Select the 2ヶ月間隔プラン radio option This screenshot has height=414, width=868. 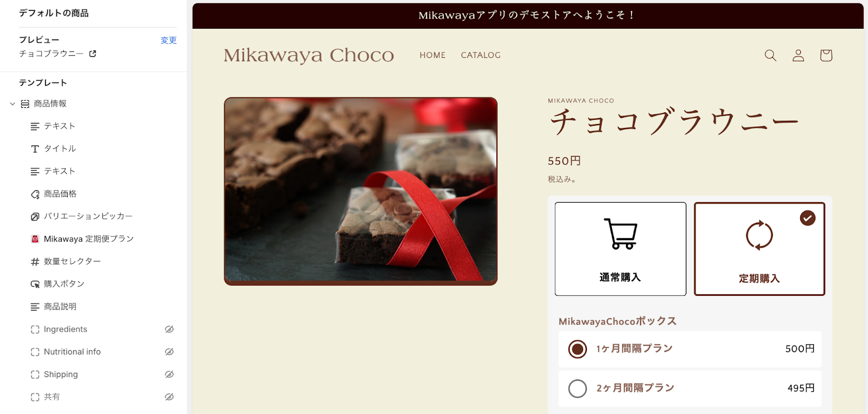click(x=578, y=388)
